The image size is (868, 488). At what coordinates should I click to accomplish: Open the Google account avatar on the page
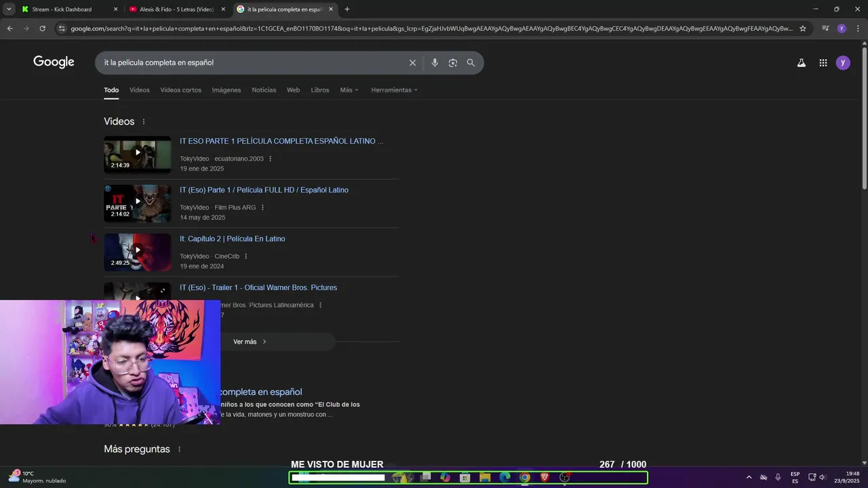843,62
